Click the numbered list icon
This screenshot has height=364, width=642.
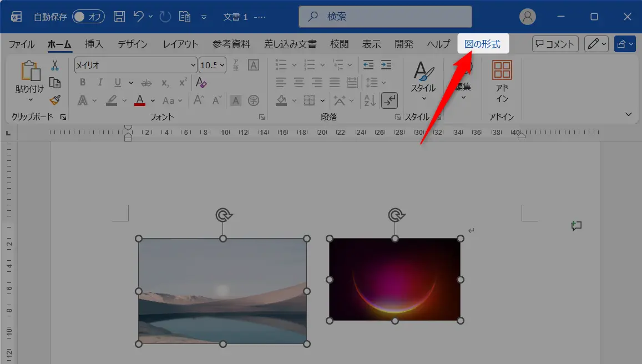(310, 65)
